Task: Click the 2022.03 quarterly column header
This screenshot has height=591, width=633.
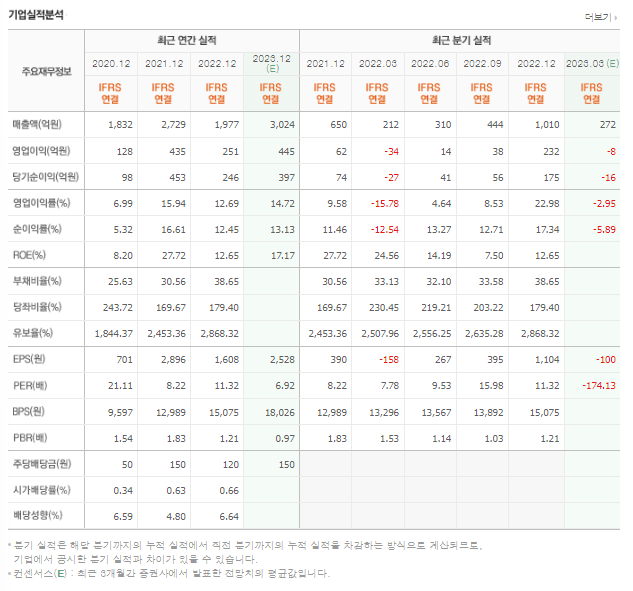Action: (378, 64)
